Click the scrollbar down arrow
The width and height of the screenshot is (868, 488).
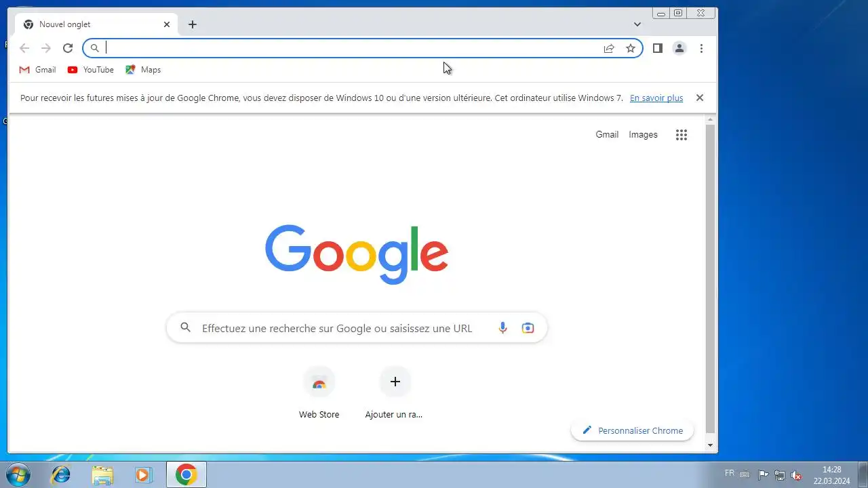coord(710,445)
